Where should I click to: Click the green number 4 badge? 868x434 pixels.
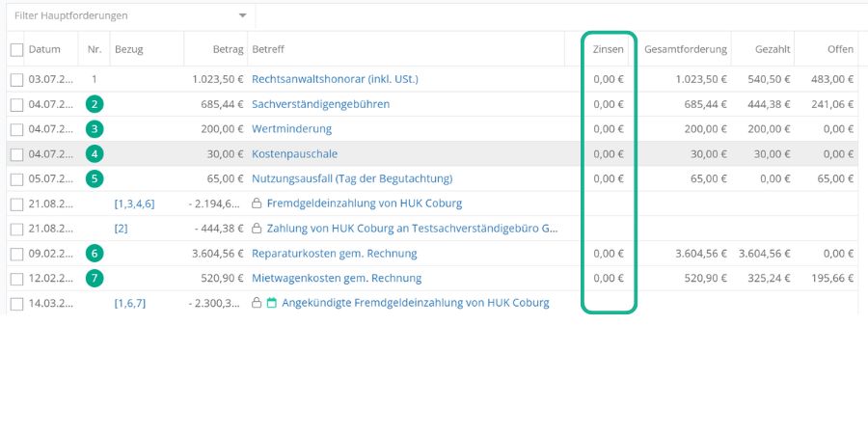(95, 153)
